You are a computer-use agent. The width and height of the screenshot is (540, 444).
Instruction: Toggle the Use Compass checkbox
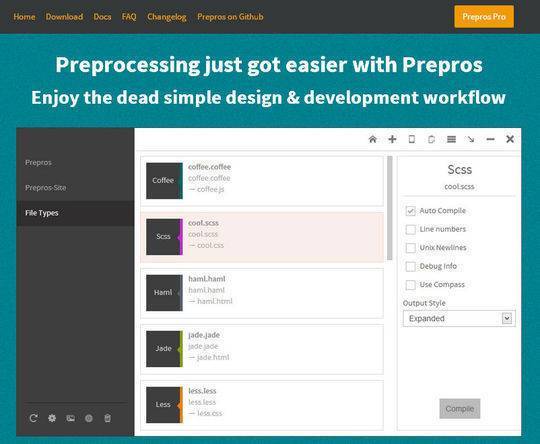click(411, 285)
